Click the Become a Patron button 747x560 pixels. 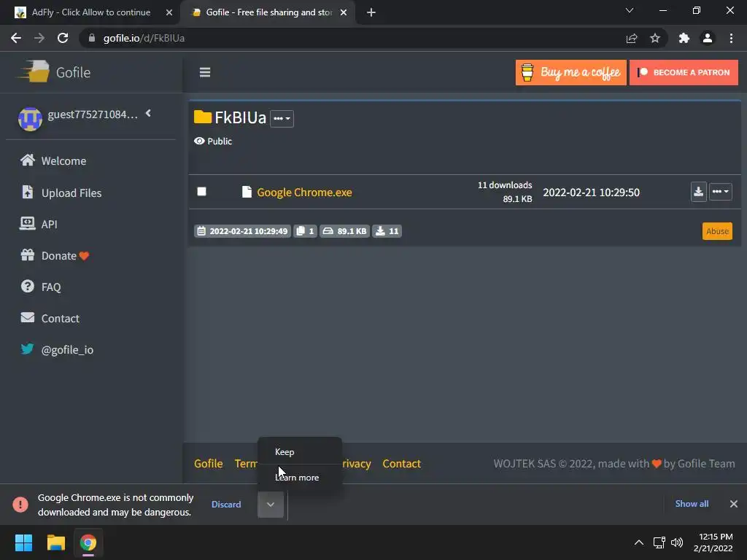[684, 72]
